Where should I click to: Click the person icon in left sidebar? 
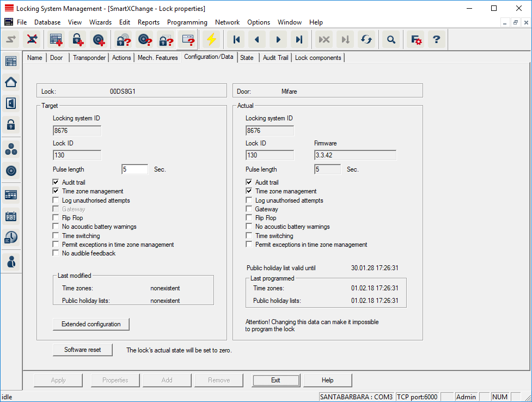click(11, 261)
